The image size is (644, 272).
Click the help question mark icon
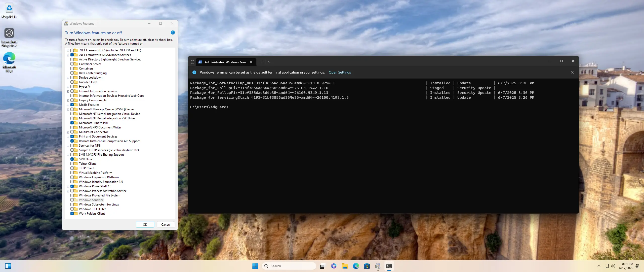pyautogui.click(x=173, y=32)
